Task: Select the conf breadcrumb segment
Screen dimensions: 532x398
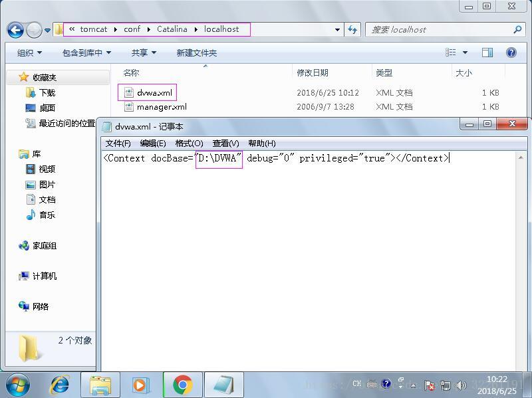Action: [x=132, y=29]
